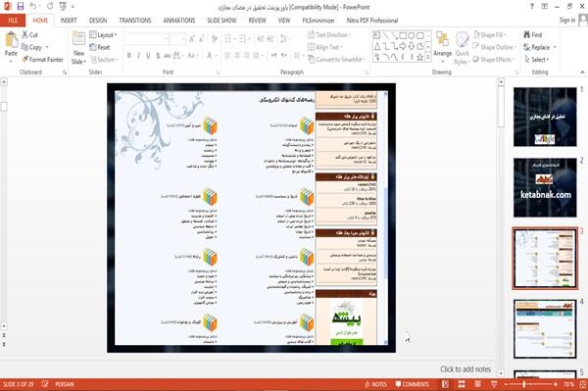Reset the slide layout
Image resolution: width=588 pixels, height=391 pixels.
coord(100,47)
